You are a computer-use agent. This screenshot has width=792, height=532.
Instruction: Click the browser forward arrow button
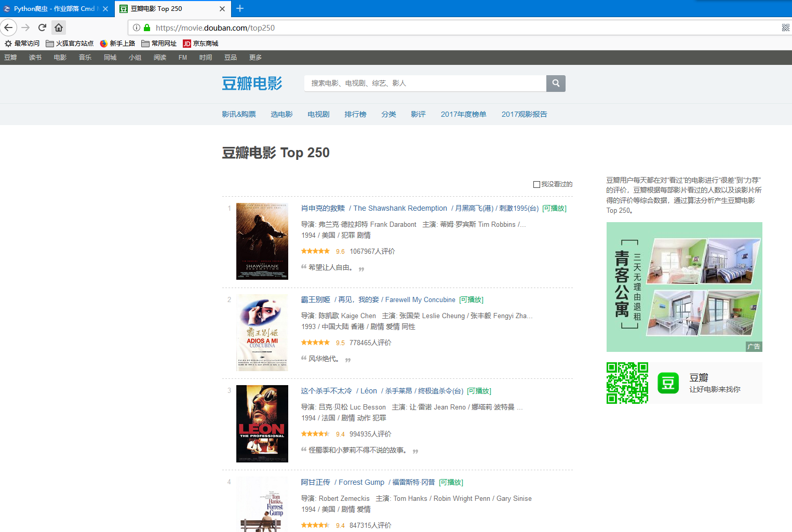[x=25, y=28]
